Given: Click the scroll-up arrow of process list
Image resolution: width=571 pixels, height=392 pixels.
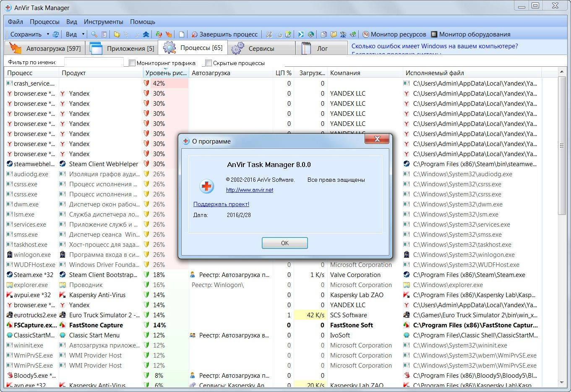Looking at the screenshot, I should (x=562, y=73).
